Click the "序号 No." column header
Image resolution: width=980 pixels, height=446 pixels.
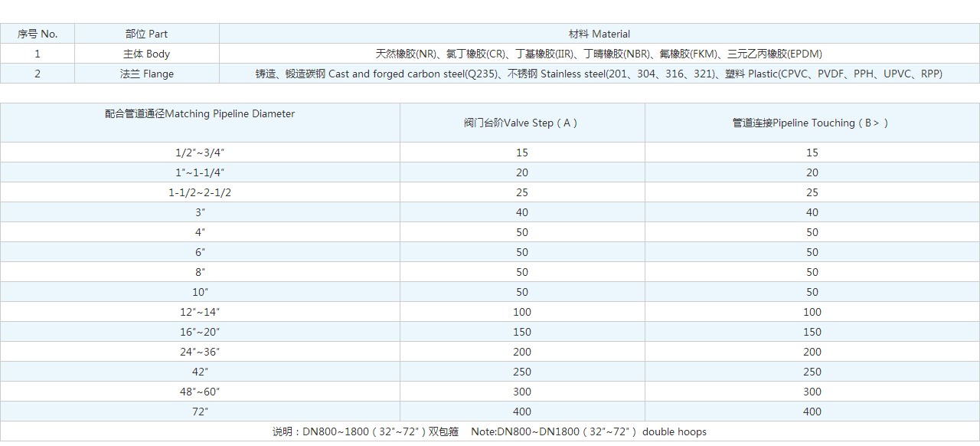coord(38,34)
